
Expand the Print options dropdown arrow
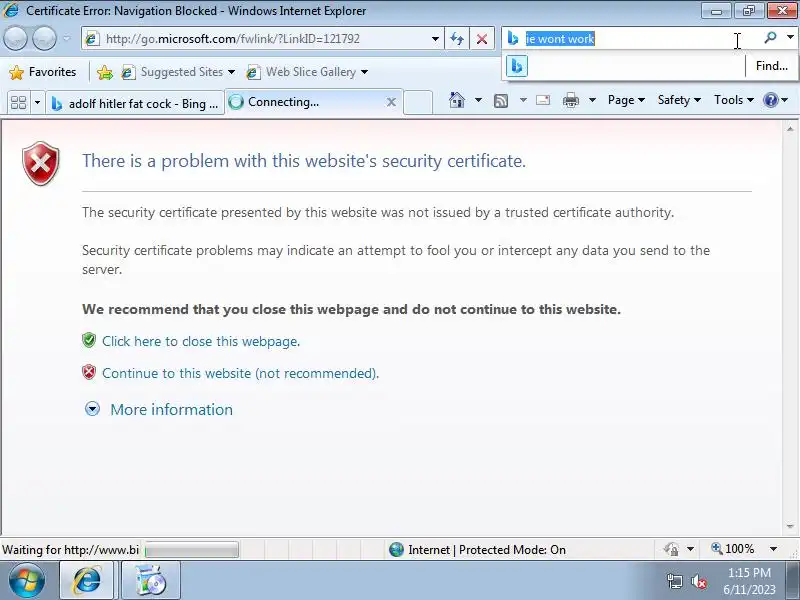coord(592,100)
